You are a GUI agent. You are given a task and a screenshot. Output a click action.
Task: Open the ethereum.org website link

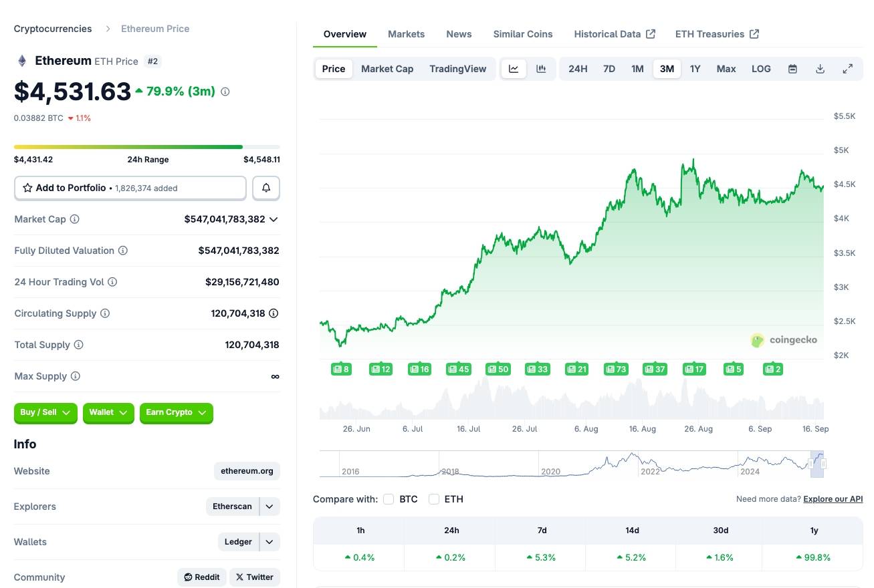click(247, 471)
